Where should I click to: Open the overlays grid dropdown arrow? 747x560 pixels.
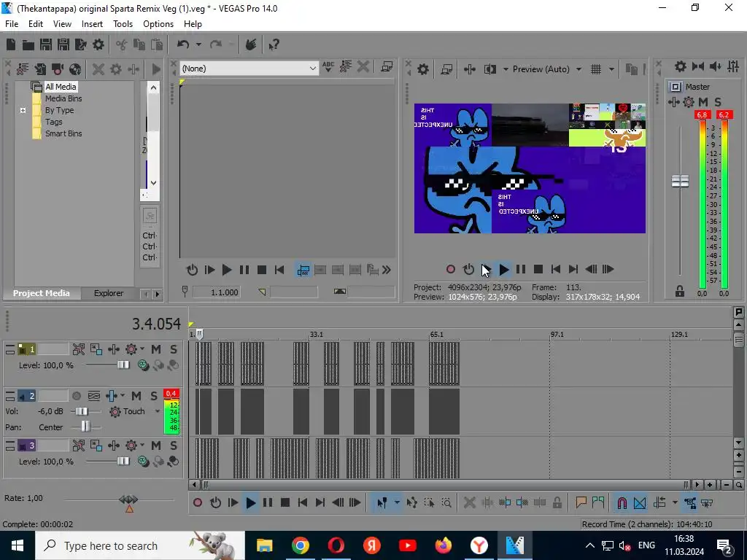[x=611, y=69]
